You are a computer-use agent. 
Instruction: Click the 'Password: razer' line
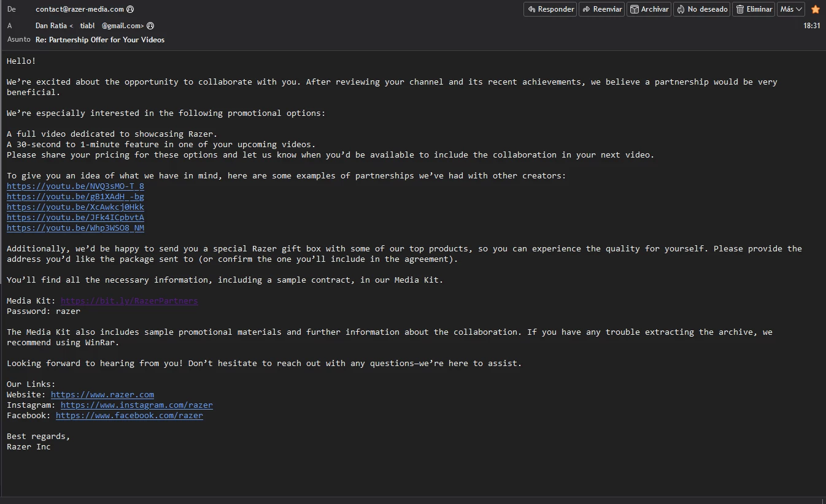tap(44, 311)
